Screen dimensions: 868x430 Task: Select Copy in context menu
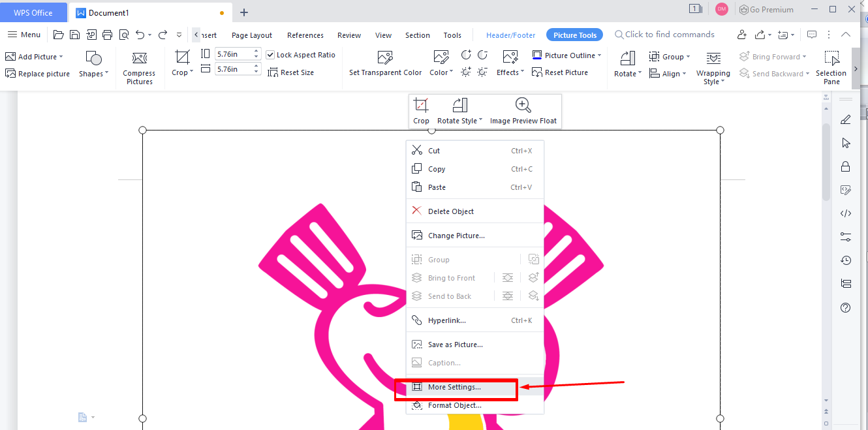[x=475, y=169]
